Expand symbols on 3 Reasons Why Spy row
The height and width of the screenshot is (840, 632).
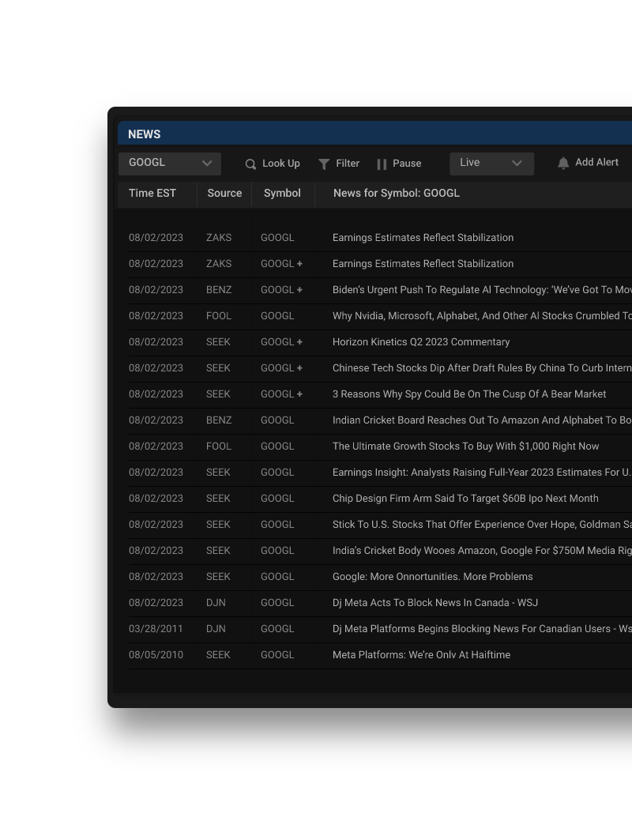(x=300, y=394)
